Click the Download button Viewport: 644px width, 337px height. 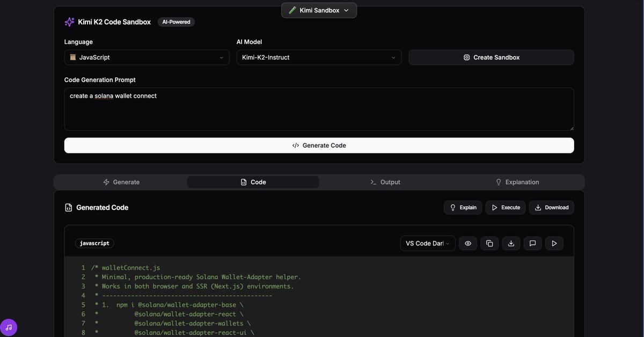pos(552,208)
